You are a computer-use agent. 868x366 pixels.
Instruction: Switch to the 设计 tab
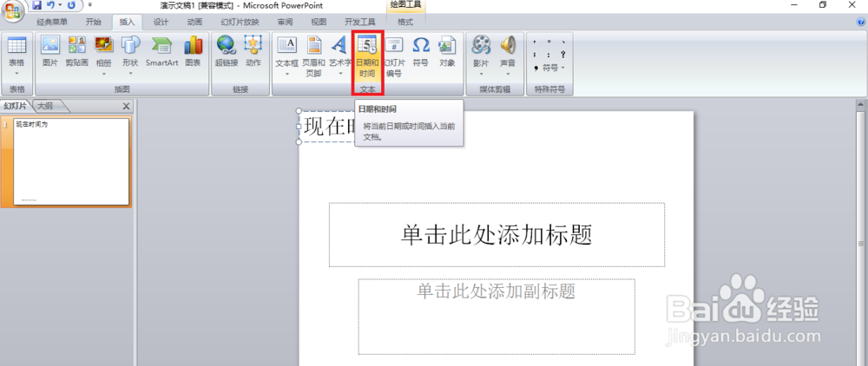click(x=161, y=22)
